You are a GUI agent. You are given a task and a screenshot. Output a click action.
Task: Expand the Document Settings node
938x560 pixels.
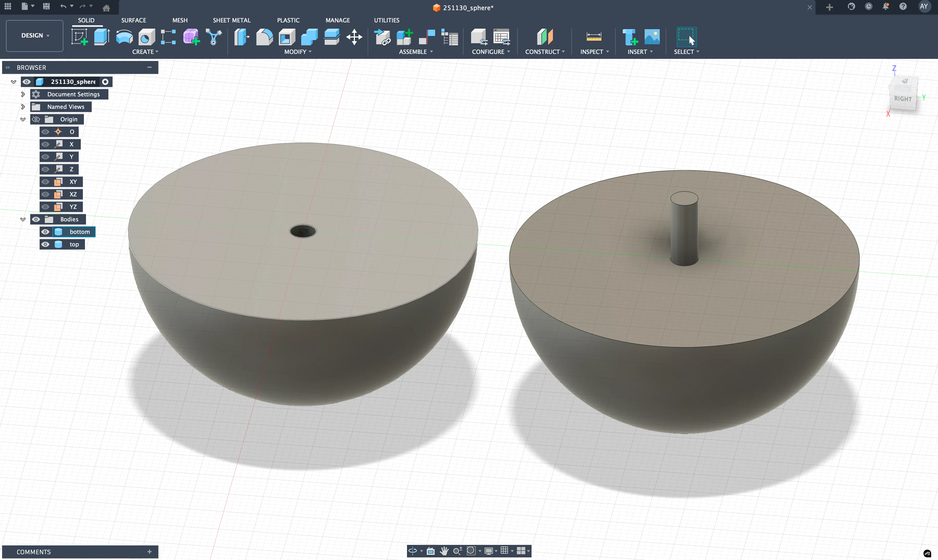click(x=23, y=94)
